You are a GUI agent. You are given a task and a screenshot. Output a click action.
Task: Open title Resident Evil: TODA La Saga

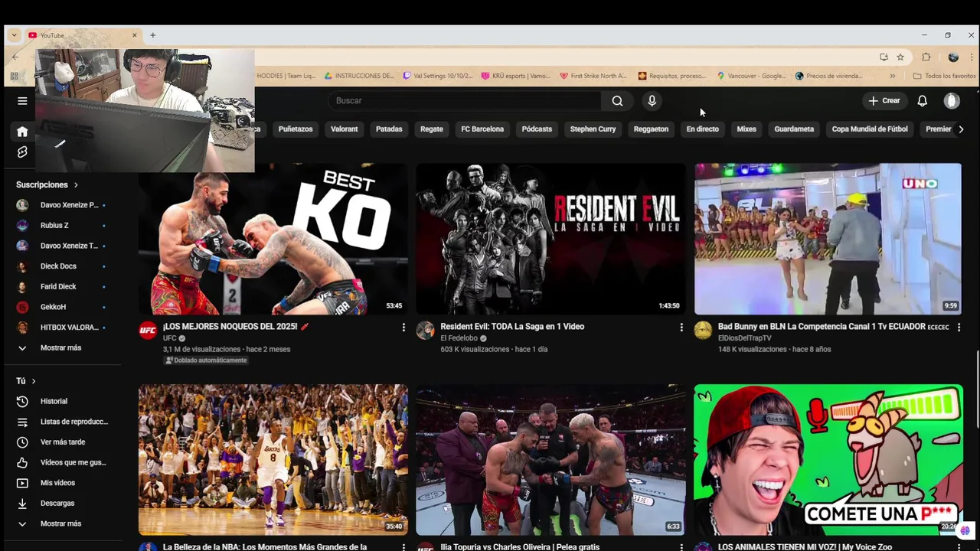pos(512,327)
